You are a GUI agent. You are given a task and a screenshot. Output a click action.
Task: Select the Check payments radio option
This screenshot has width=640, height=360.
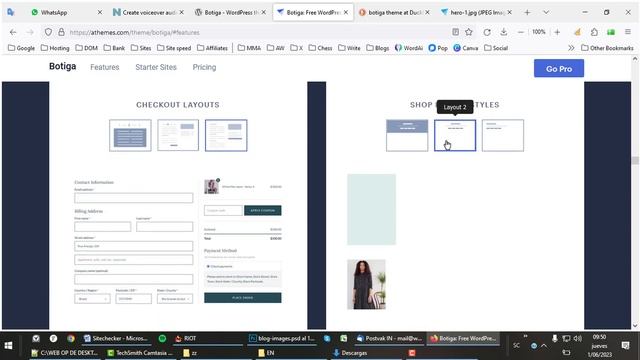tap(208, 267)
